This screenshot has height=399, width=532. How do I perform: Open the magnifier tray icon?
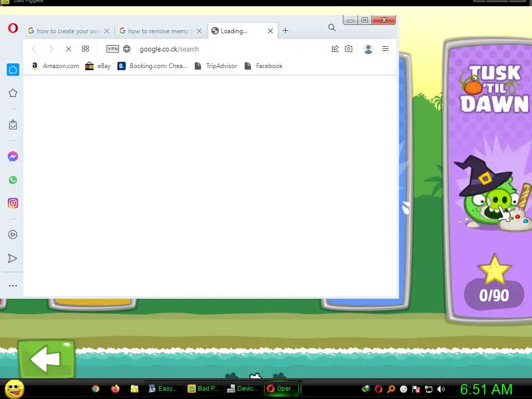tap(391, 389)
